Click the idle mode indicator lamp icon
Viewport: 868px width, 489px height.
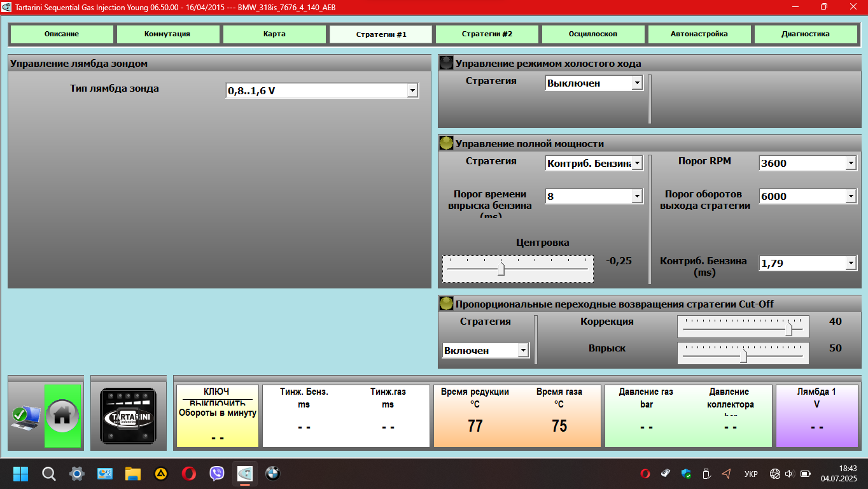[x=446, y=63]
